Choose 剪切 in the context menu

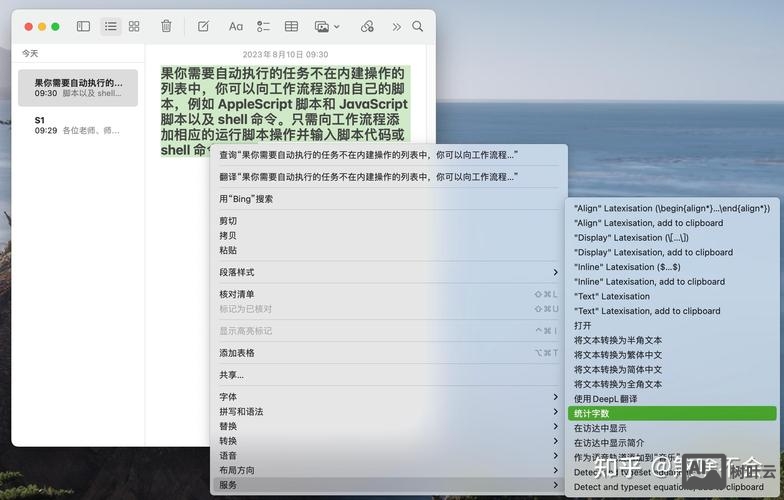(x=388, y=221)
